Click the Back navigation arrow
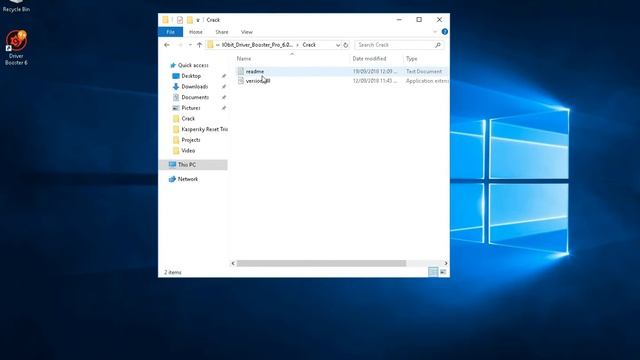 [167, 45]
